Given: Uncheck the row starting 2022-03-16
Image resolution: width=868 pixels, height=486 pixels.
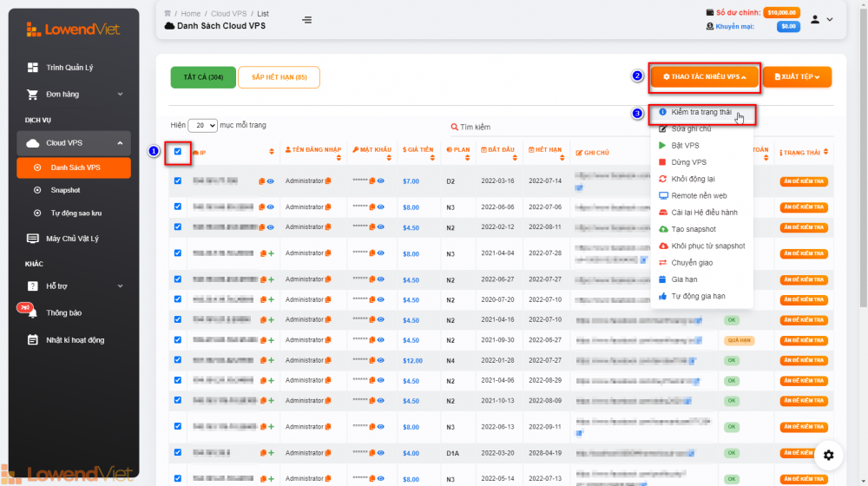Looking at the screenshot, I should 178,181.
